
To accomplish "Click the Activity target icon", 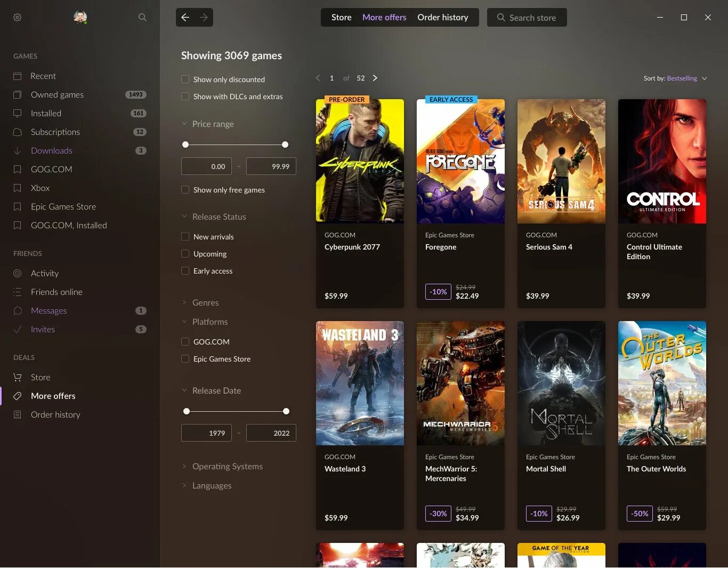I will click(18, 274).
